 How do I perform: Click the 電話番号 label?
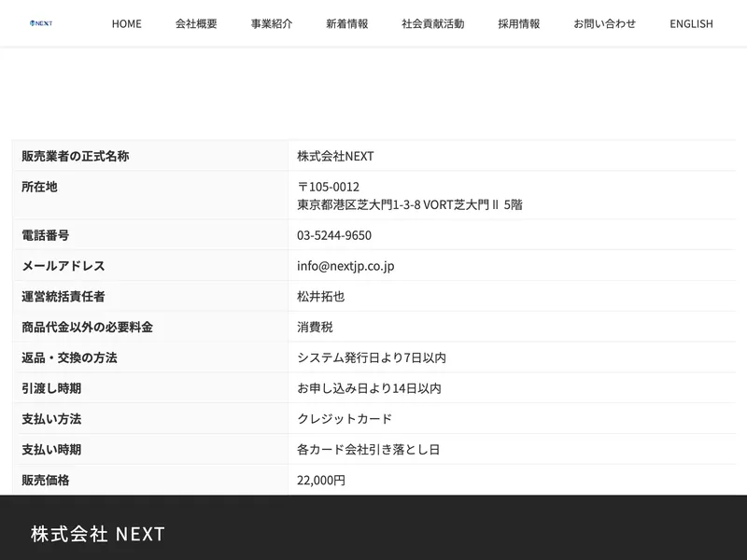pyautogui.click(x=45, y=235)
